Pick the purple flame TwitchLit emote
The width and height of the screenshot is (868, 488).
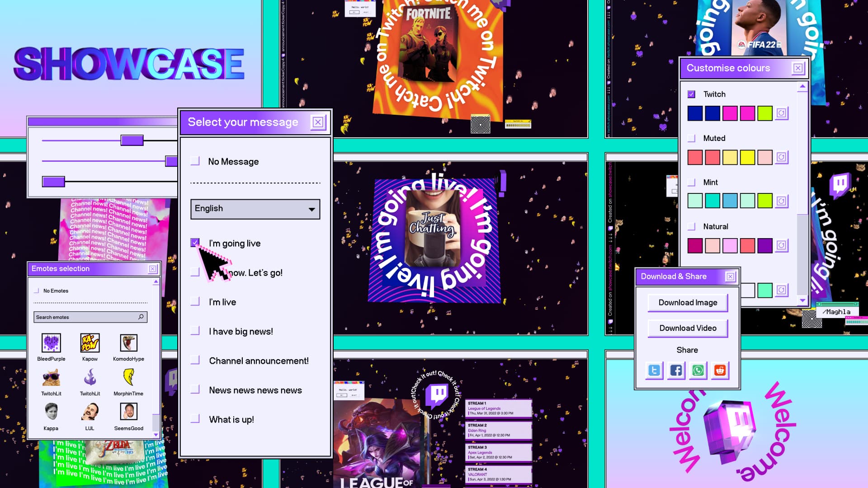pyautogui.click(x=90, y=377)
